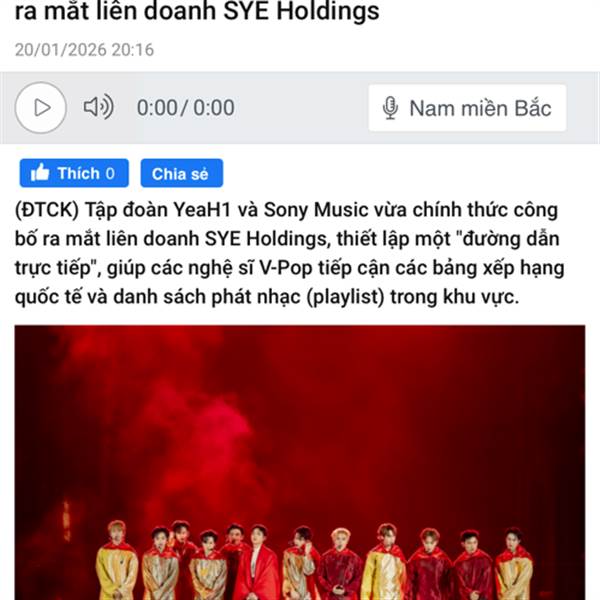Click the 20/01/2026 20:16 publish timestamp
Viewport: 600px width, 600px height.
(x=84, y=50)
